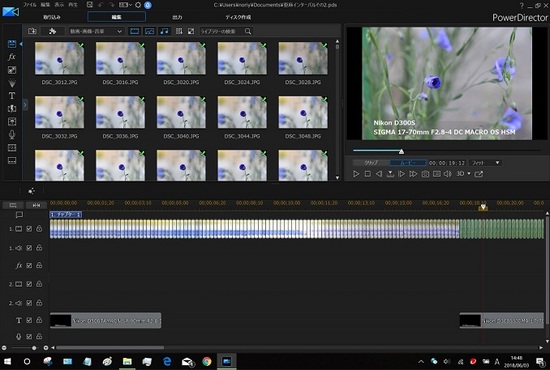This screenshot has width=550, height=370.
Task: Open the Subtitle Room icon
Action: (12, 161)
